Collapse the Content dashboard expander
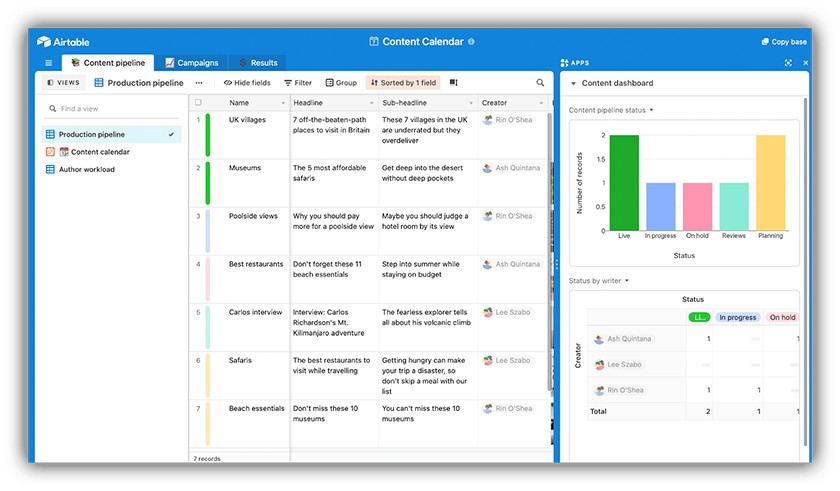Viewport: 840px width, 491px height. pyautogui.click(x=573, y=84)
